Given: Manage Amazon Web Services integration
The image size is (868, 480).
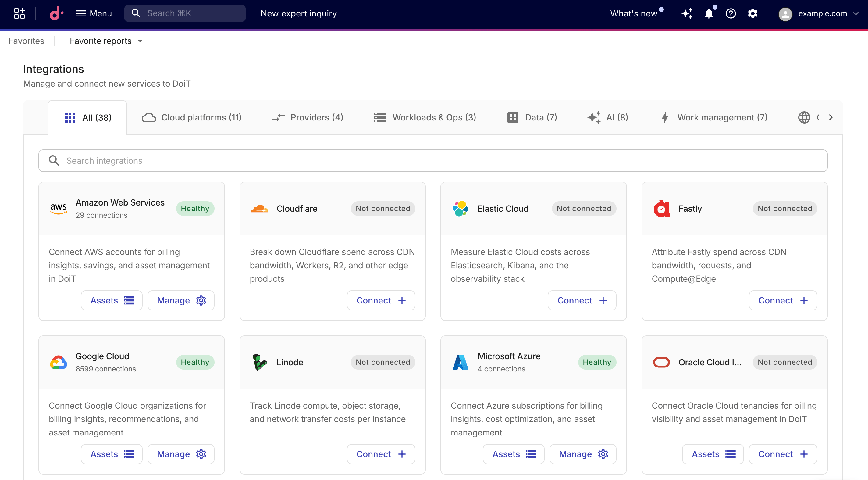Looking at the screenshot, I should click(181, 300).
